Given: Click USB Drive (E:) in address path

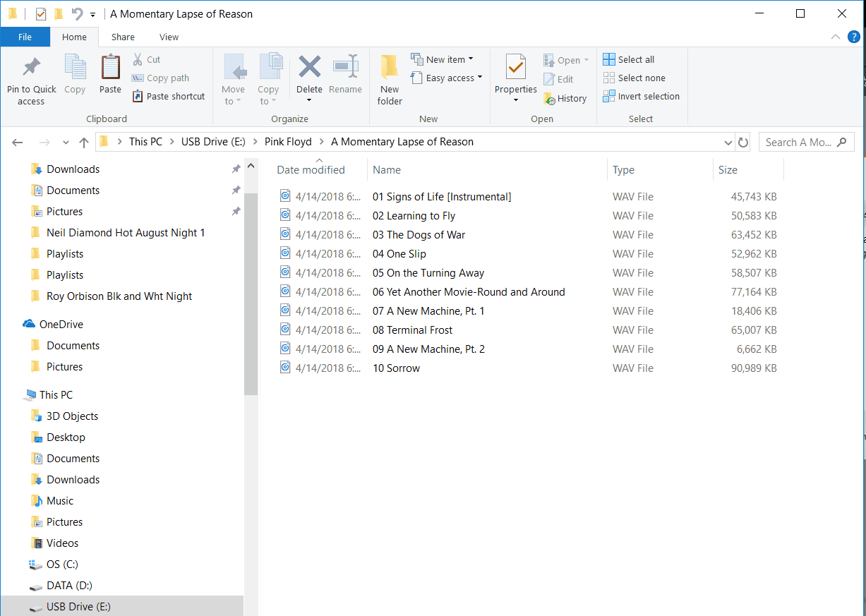Looking at the screenshot, I should pos(213,142).
